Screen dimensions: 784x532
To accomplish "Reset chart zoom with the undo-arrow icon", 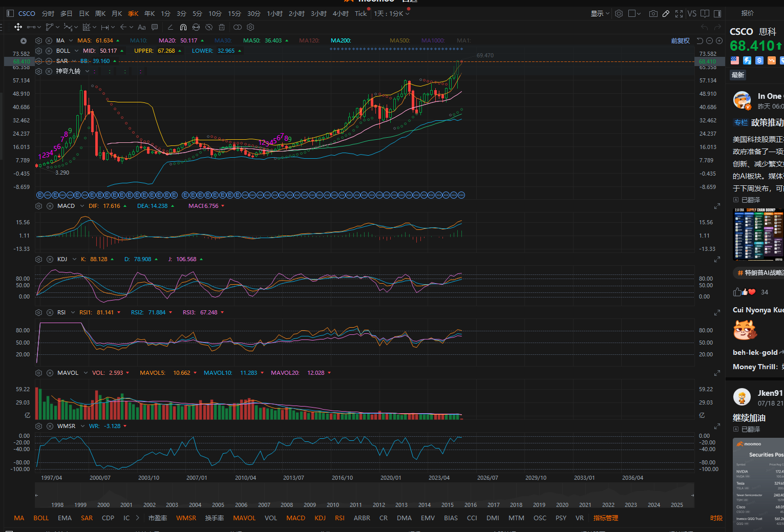I will 700,40.
